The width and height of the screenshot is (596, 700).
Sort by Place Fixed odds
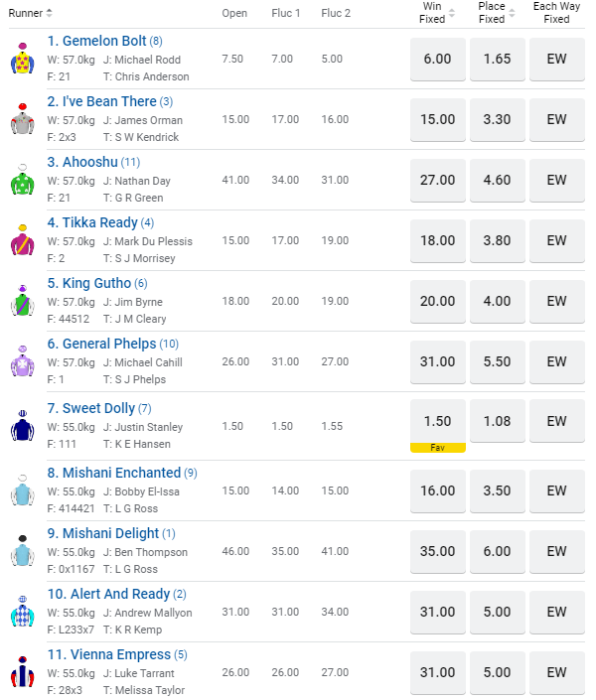click(x=497, y=13)
